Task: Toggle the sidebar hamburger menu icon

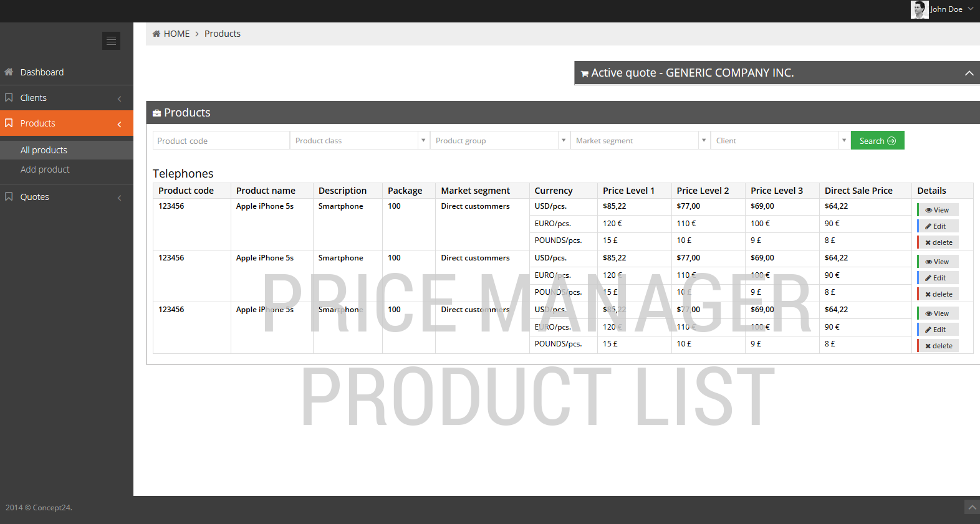Action: pyautogui.click(x=111, y=41)
